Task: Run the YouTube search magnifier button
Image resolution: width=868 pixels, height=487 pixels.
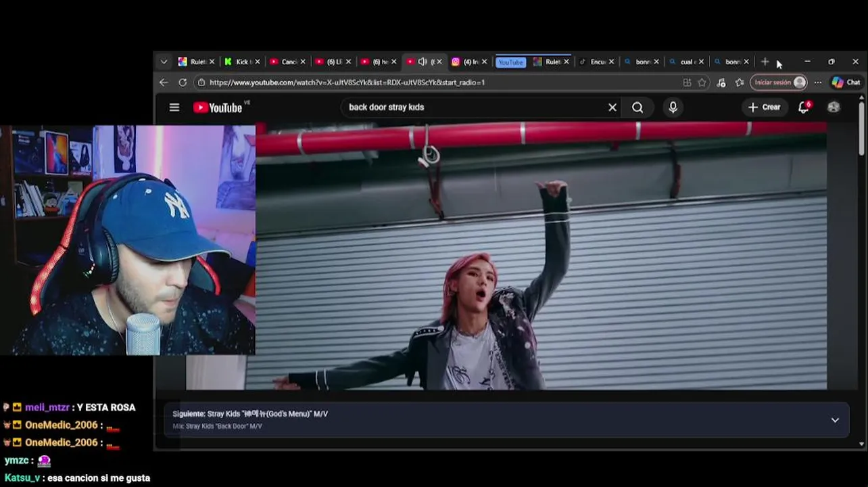Action: point(637,107)
